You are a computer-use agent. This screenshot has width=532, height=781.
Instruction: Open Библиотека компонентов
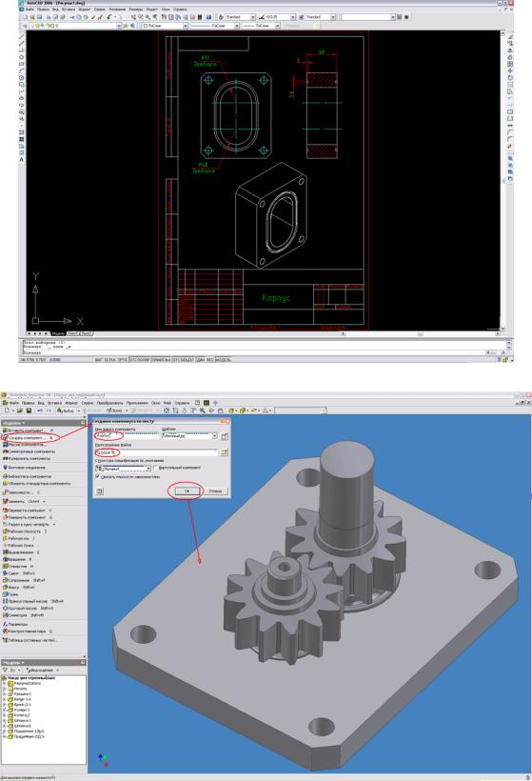coord(28,476)
